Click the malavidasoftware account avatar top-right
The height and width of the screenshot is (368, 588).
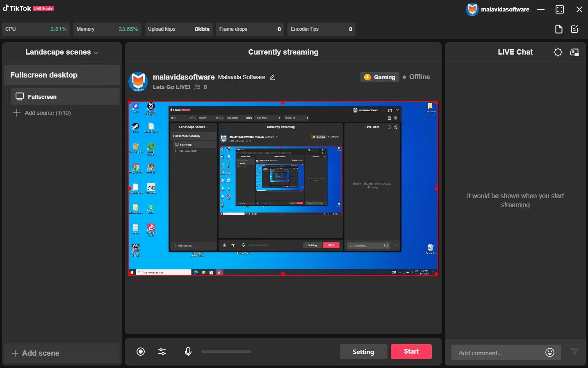[x=472, y=9]
